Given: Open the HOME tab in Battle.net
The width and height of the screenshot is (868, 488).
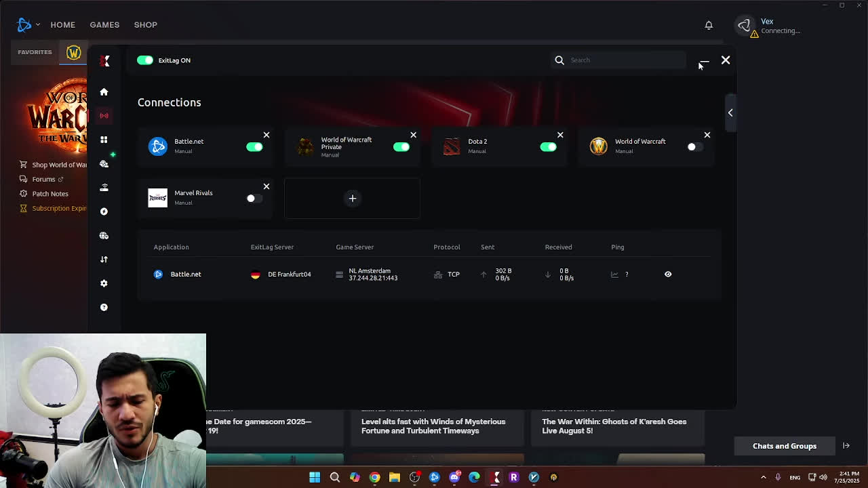Looking at the screenshot, I should (62, 25).
